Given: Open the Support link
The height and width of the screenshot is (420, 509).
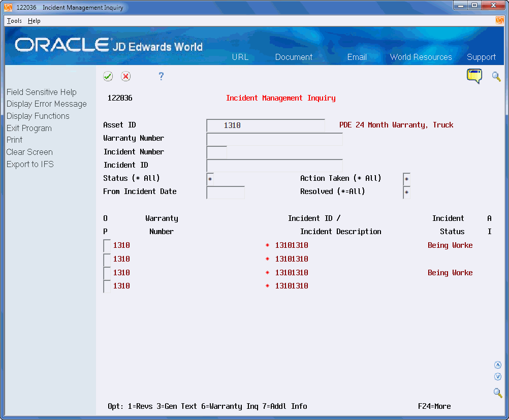Looking at the screenshot, I should 481,57.
